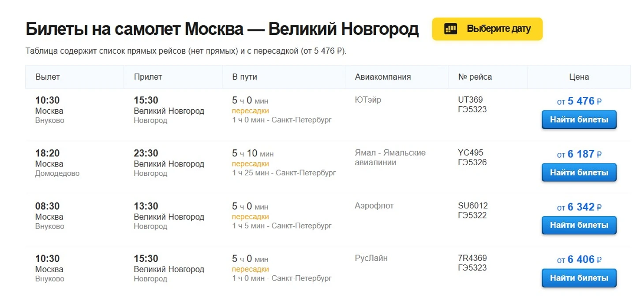Find tickets for the 6 342 ₽ Aeroflot flight
The height and width of the screenshot is (296, 644).
point(579,225)
